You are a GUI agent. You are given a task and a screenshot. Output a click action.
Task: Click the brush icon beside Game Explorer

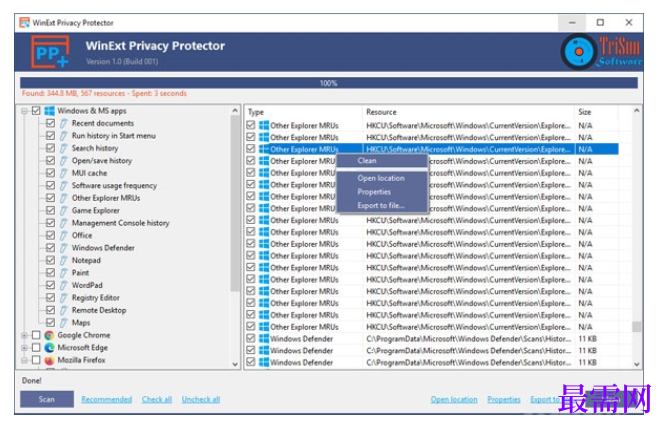pos(64,210)
